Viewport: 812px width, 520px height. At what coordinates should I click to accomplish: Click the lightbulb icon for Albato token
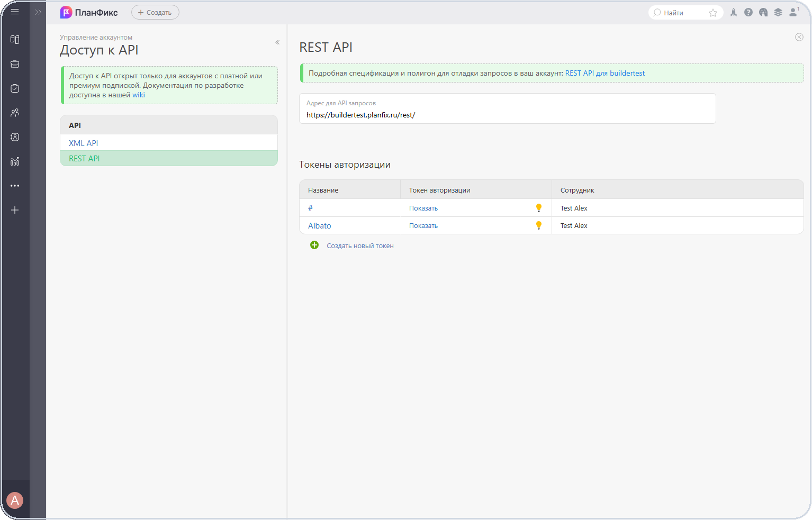tap(539, 225)
